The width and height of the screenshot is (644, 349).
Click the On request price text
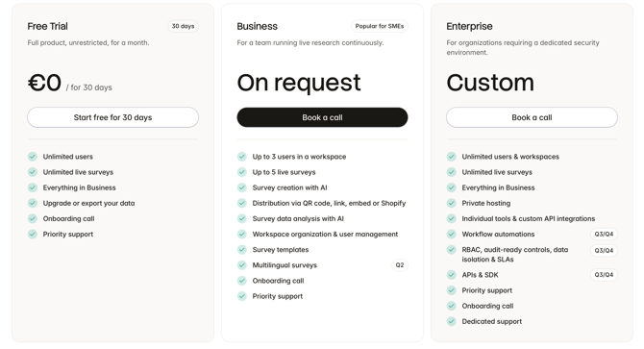pos(299,83)
